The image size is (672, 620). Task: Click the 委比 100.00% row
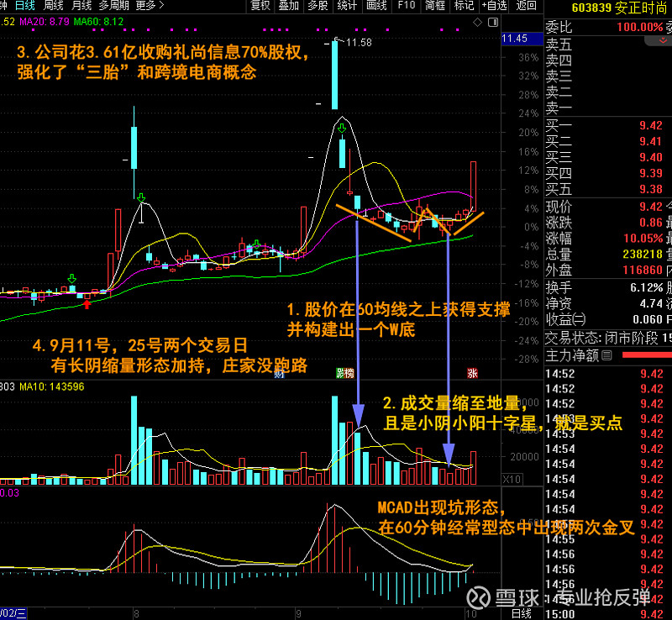[607, 27]
